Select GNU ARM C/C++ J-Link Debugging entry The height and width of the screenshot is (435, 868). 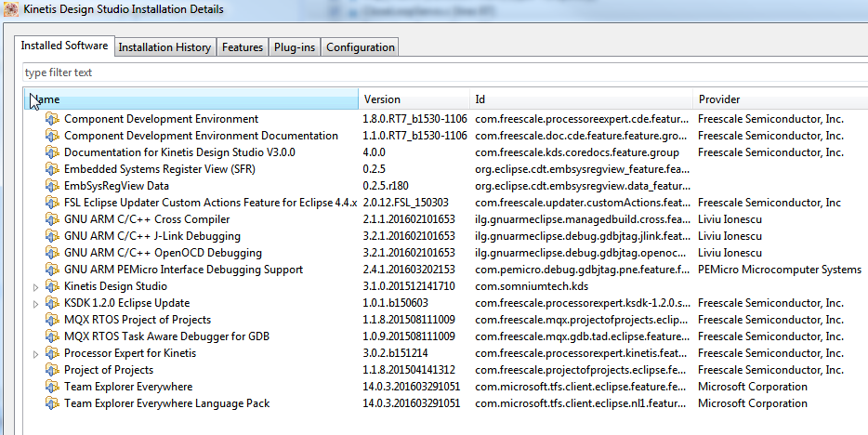[152, 236]
